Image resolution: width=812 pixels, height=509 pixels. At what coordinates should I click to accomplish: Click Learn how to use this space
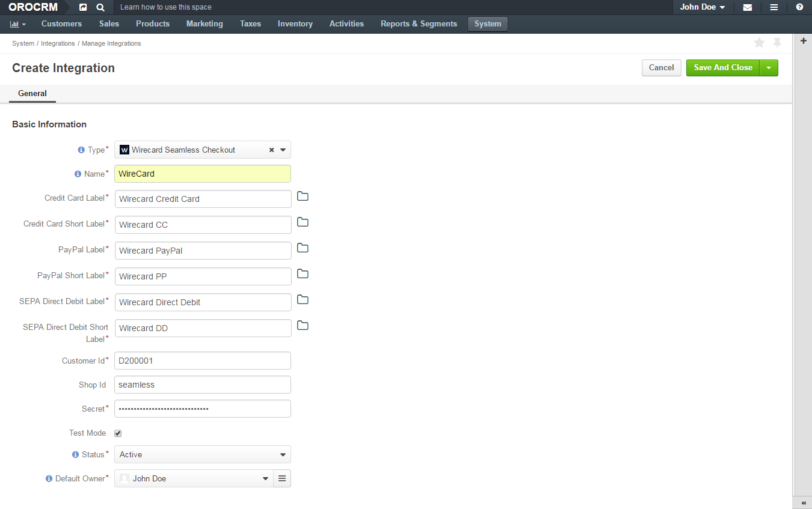[x=166, y=7]
